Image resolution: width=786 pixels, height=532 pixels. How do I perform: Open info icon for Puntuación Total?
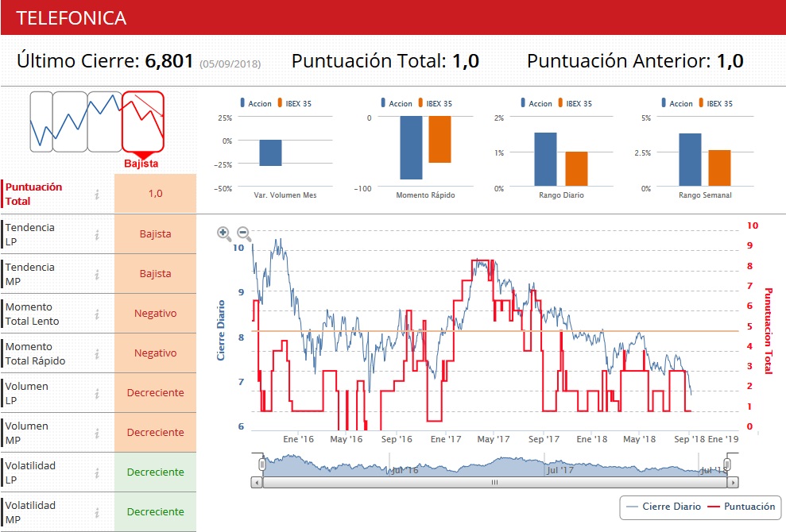click(97, 195)
